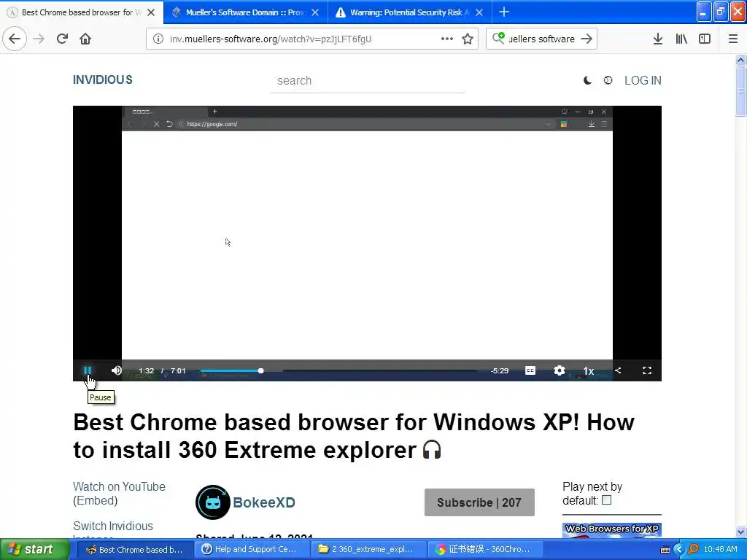Image resolution: width=747 pixels, height=560 pixels.
Task: Enter fullscreen video mode
Action: (x=647, y=370)
